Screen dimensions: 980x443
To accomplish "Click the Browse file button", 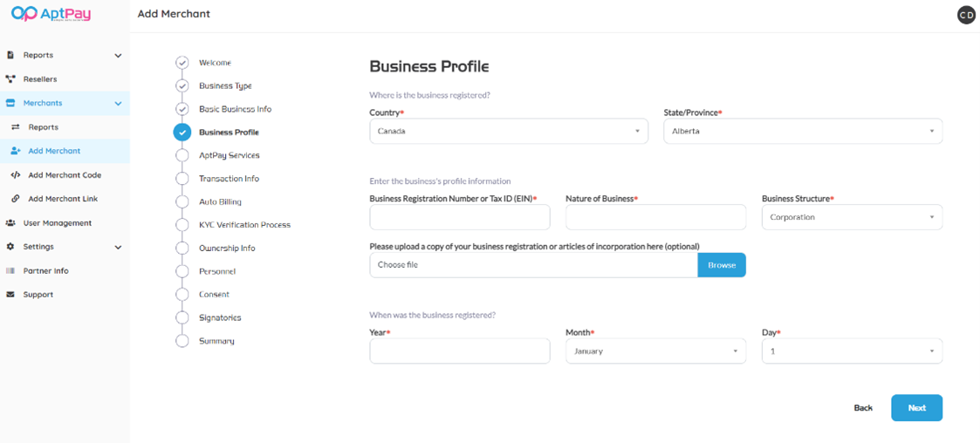I will (x=722, y=265).
